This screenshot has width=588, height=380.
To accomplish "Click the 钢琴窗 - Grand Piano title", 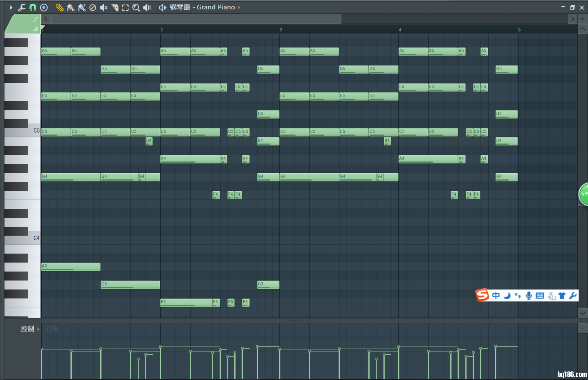I will (x=202, y=7).
